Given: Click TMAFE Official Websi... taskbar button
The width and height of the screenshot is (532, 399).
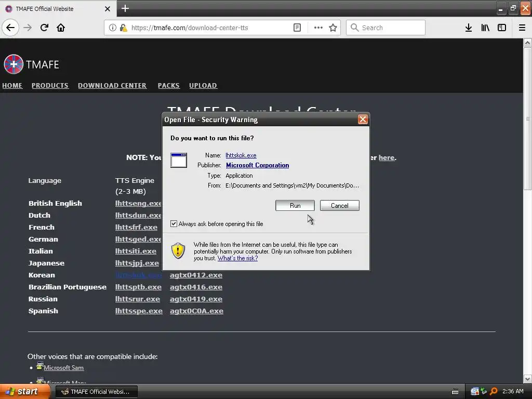Looking at the screenshot, I should click(x=96, y=392).
